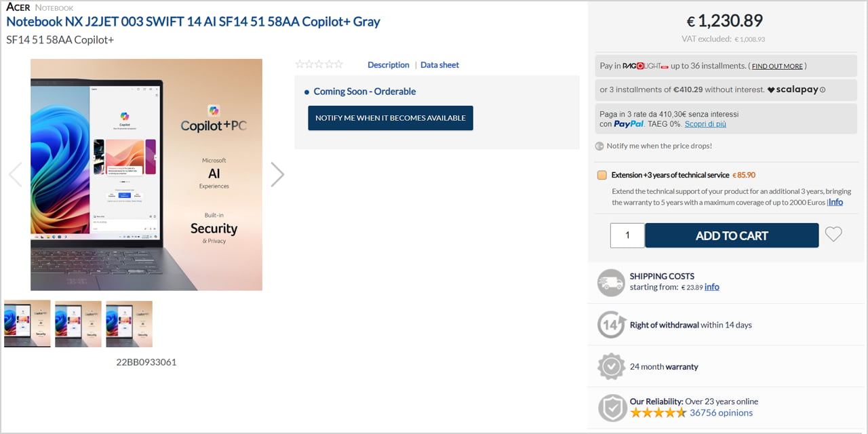
Task: Open PayPal Scopri di più link
Action: [705, 124]
